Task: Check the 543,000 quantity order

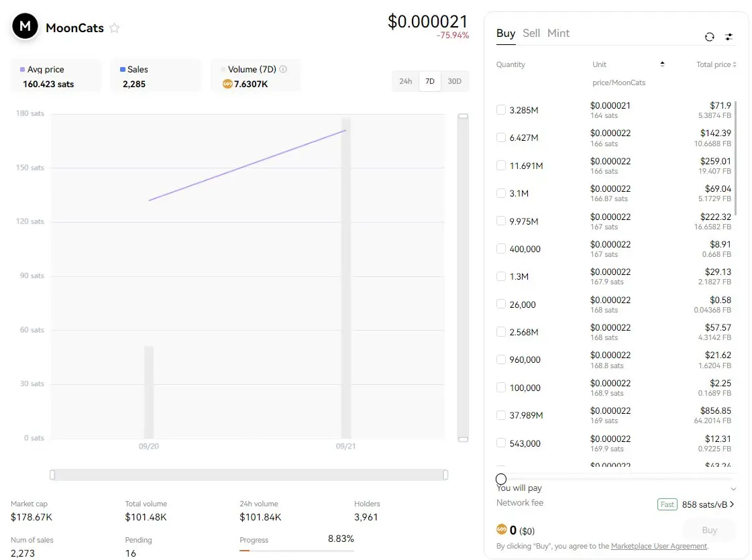Action: pos(501,443)
